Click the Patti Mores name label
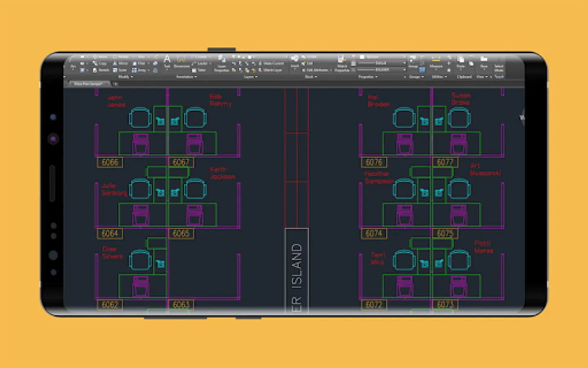 point(483,247)
